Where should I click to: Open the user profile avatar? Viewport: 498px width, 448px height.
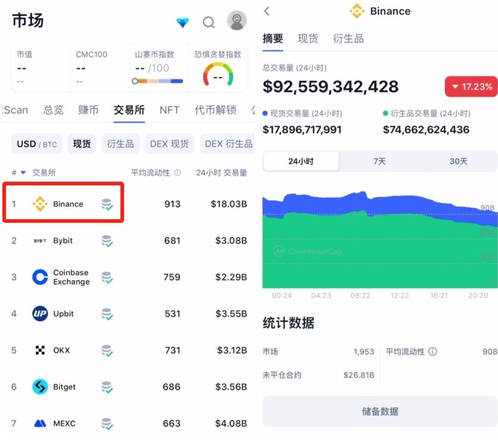pos(237,21)
